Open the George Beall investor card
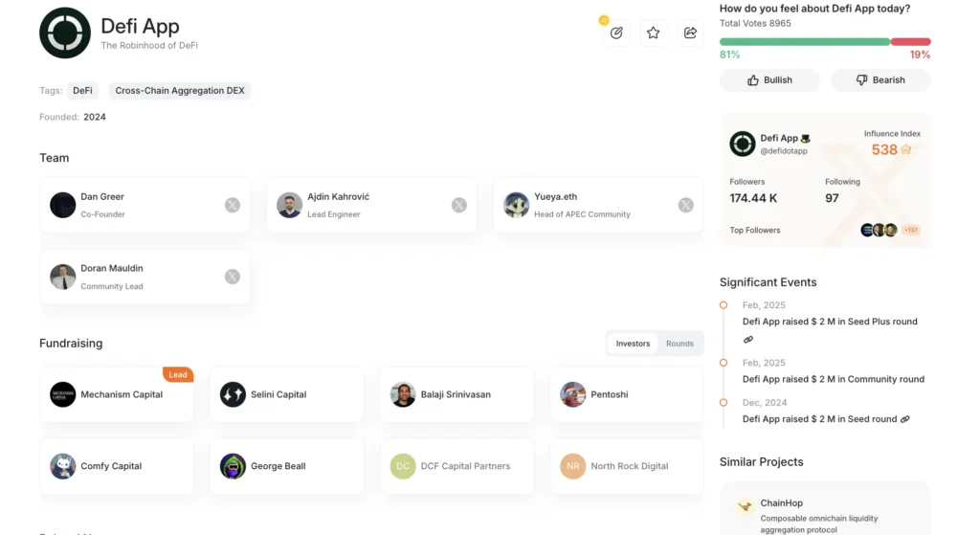The width and height of the screenshot is (980, 535). coord(286,466)
